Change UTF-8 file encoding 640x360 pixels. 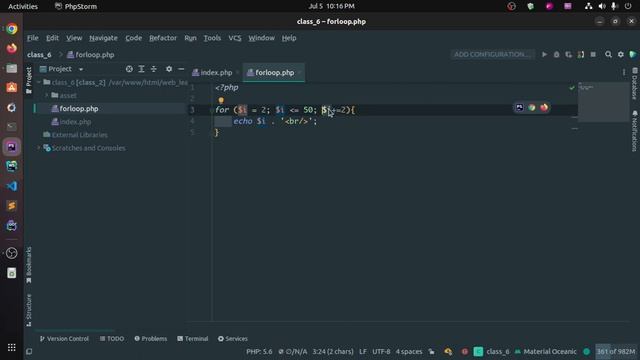pos(381,351)
